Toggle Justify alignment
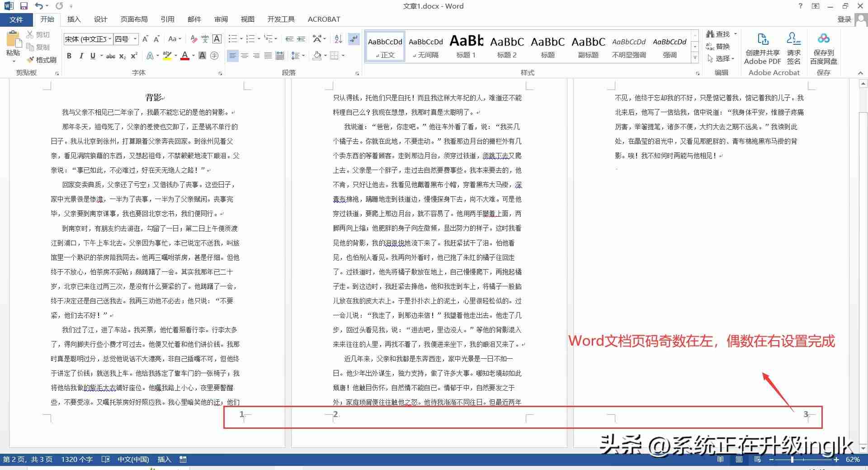The image size is (868, 470). (268, 56)
